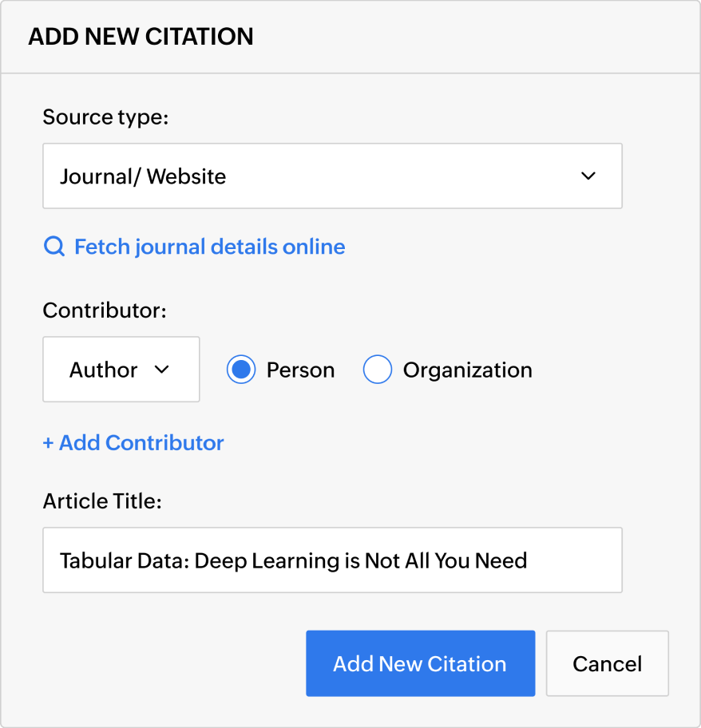The image size is (701, 728).
Task: Click the Organization option label text
Action: (467, 370)
